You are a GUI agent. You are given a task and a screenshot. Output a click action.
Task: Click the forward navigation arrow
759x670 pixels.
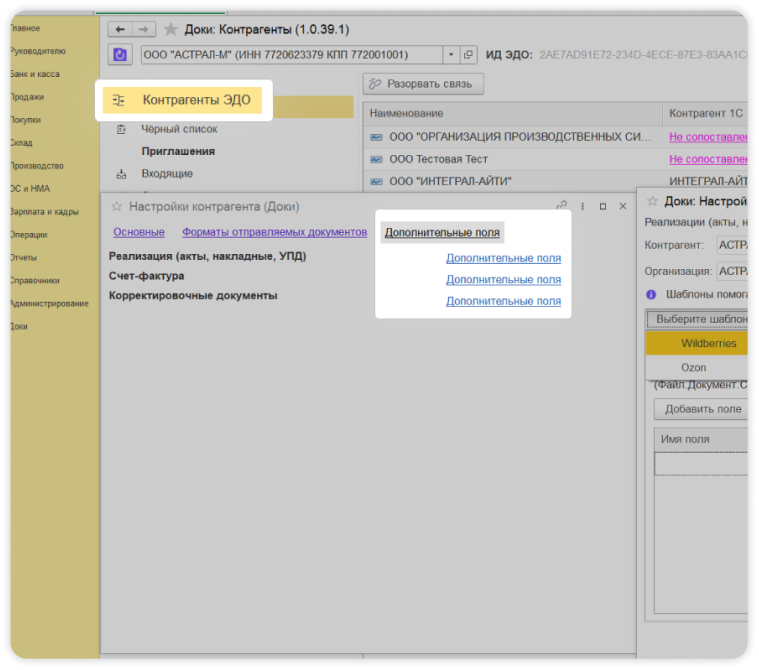pos(144,30)
